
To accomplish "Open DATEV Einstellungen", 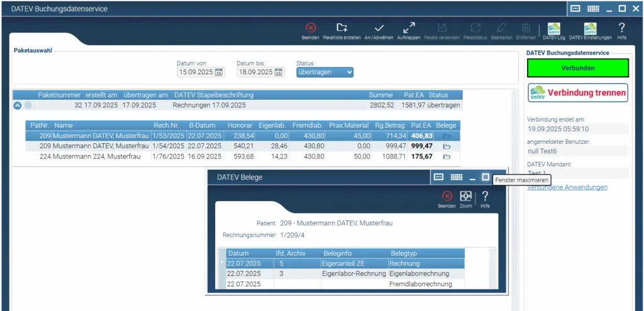I will (x=590, y=30).
